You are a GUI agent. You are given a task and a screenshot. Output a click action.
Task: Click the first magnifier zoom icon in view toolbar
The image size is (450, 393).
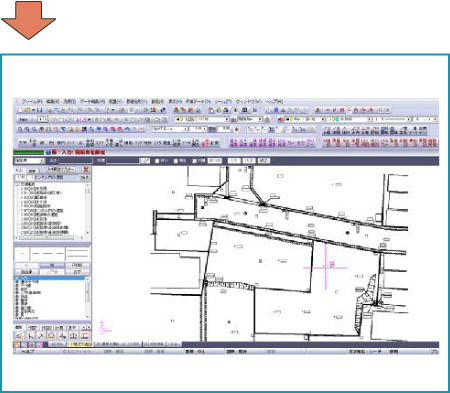coord(20,129)
